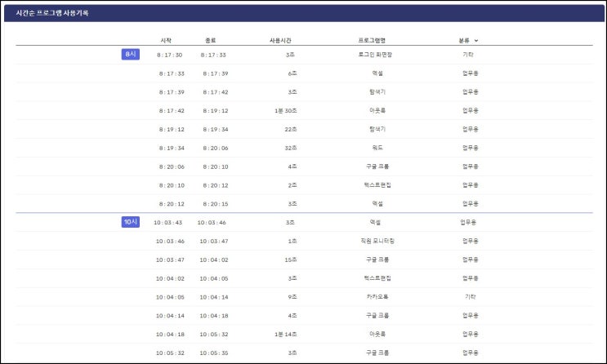Click 기타 category in 로그인 화면창 row
This screenshot has width=607, height=364.
468,55
